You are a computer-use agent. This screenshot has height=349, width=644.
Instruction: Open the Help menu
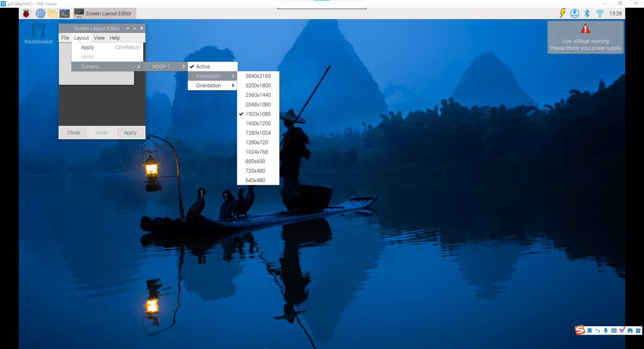[x=115, y=38]
